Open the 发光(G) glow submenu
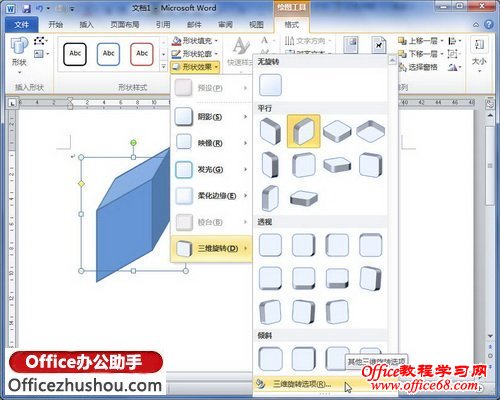 click(x=211, y=169)
